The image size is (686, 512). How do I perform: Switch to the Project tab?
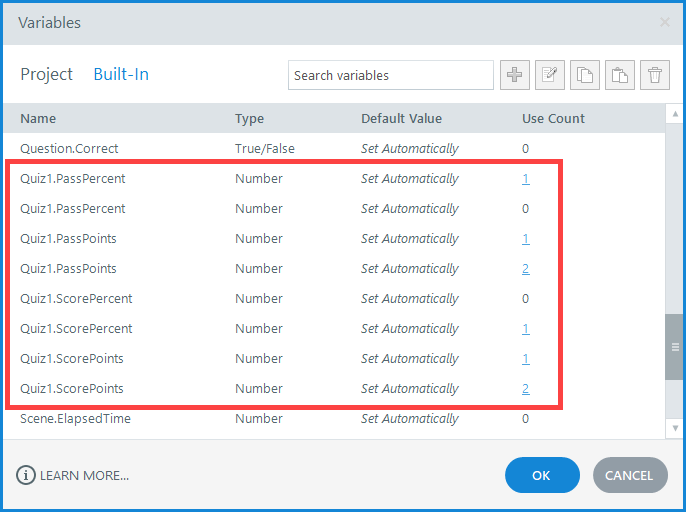(x=46, y=74)
